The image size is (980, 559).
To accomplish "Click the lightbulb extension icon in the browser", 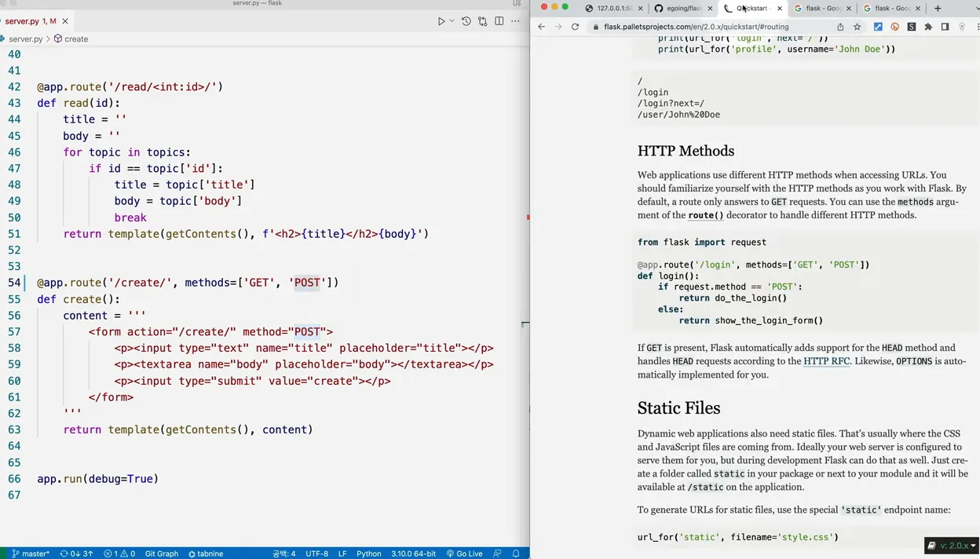I will pos(962,27).
